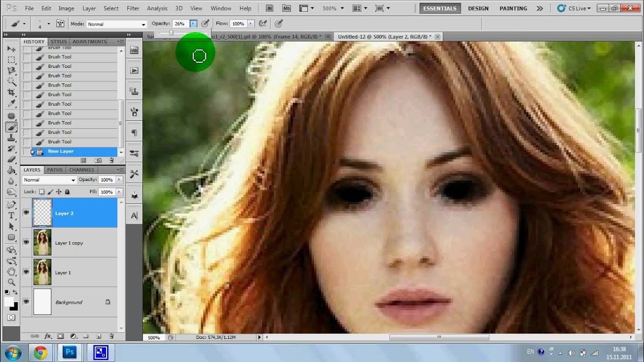Open the Image menu
The width and height of the screenshot is (644, 362).
click(66, 9)
